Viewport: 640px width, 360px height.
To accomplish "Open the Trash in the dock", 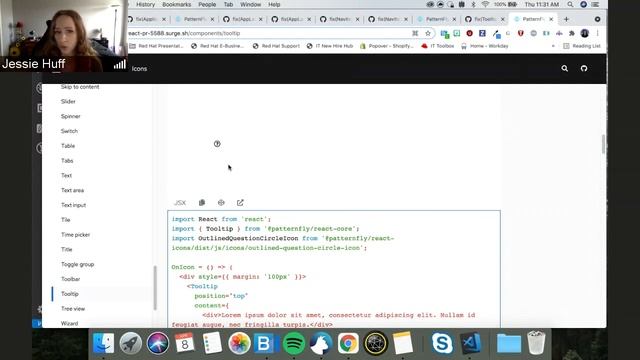I will [536, 343].
